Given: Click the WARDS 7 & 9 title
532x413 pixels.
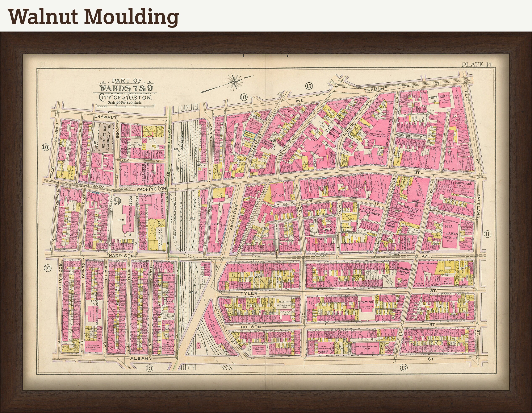Looking at the screenshot, I should pyautogui.click(x=126, y=88).
